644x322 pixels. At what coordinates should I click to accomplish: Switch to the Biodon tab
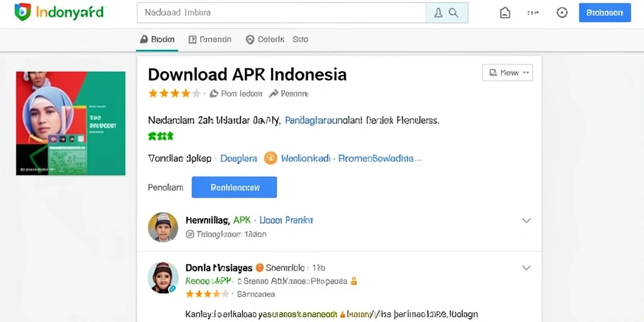[157, 40]
